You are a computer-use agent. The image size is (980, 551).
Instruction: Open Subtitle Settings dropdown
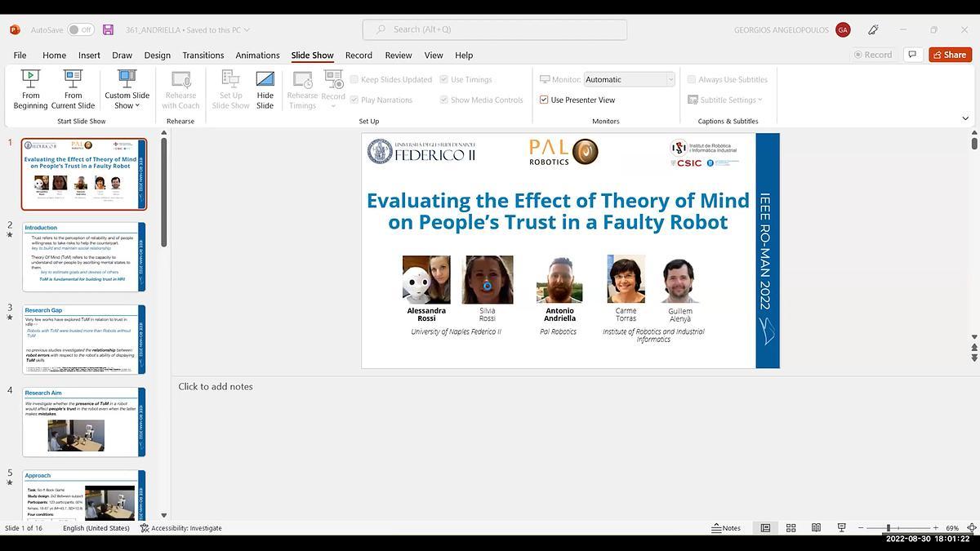tap(725, 100)
